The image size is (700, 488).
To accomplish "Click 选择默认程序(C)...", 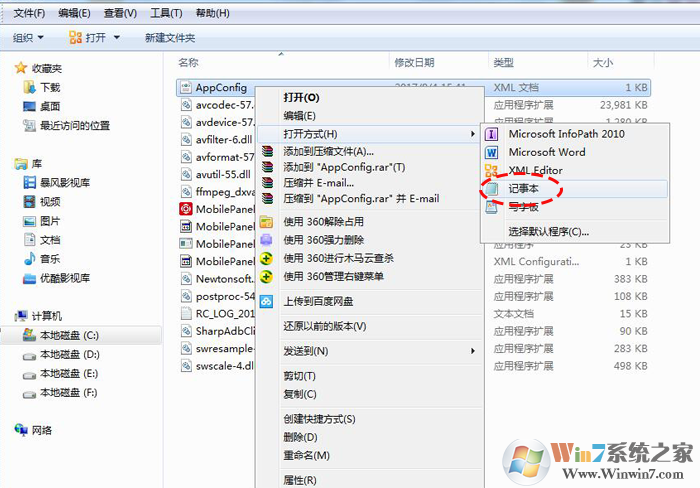I will (549, 232).
